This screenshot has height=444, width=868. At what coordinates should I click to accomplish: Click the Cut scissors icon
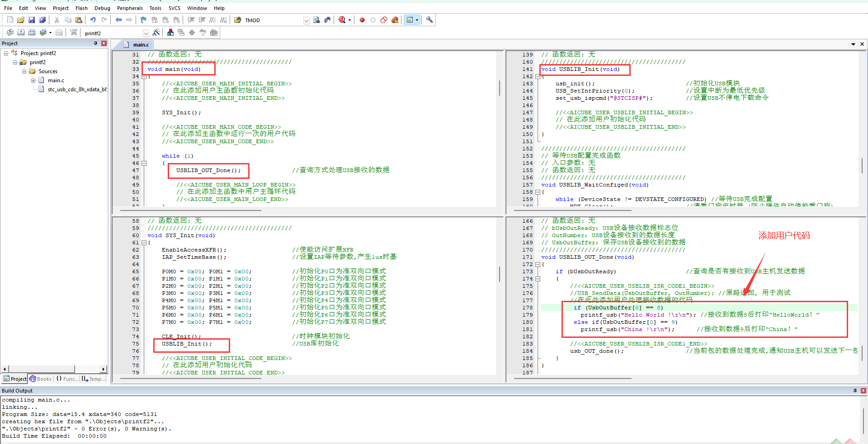[x=57, y=20]
